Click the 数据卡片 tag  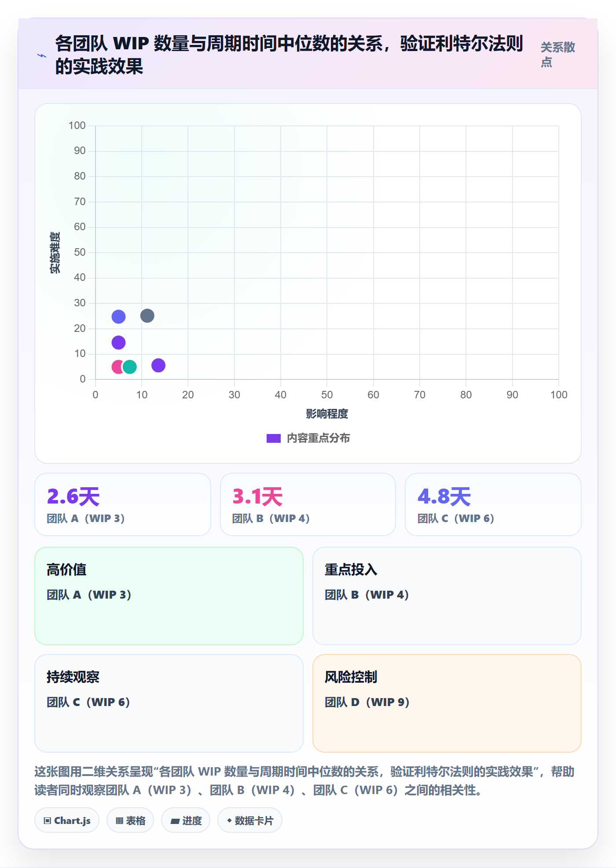[250, 820]
